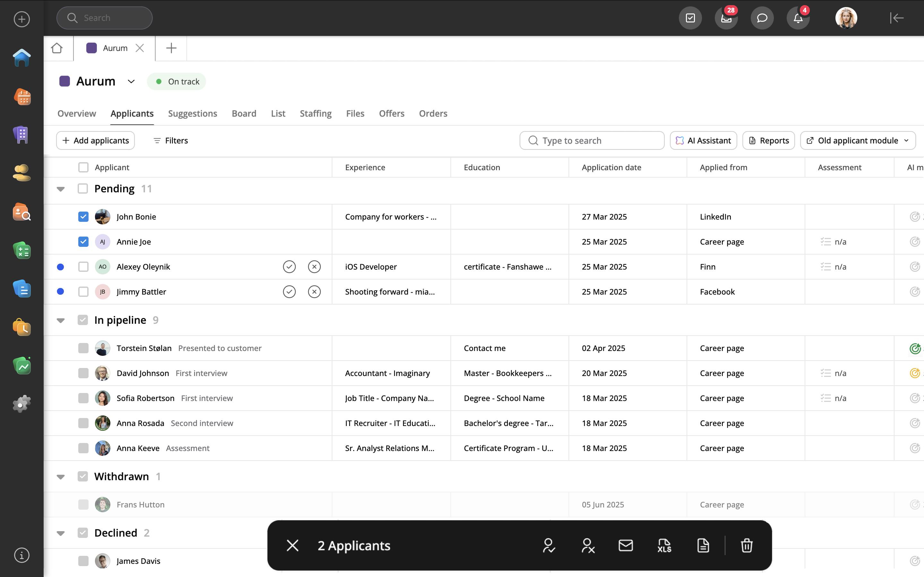Click the XLS export icon
Screen dimensions: 924x577
pyautogui.click(x=664, y=545)
